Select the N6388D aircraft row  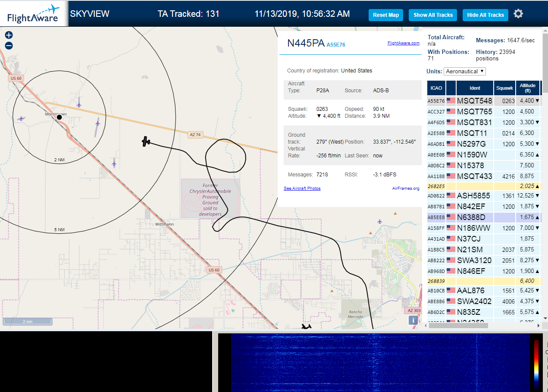coord(484,217)
